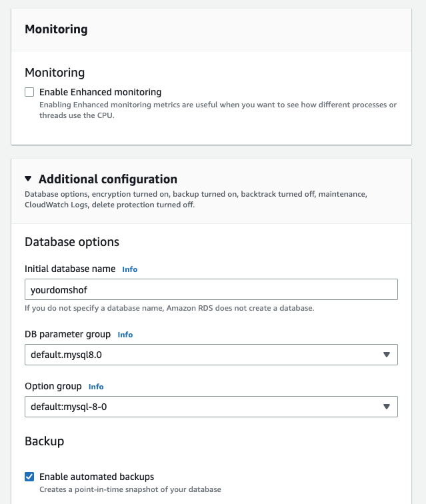The image size is (426, 504).
Task: Open Info link beside Option group
Action: point(96,387)
